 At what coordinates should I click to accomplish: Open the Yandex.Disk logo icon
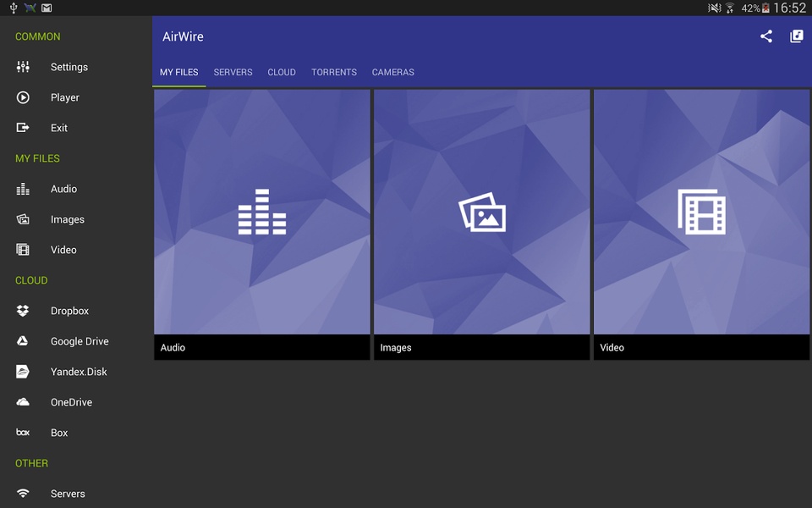(x=23, y=372)
